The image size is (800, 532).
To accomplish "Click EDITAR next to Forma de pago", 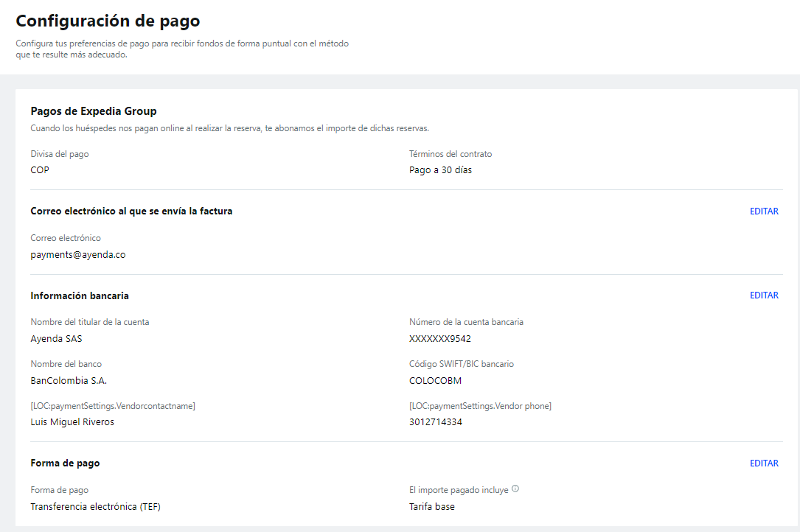I will coord(764,463).
